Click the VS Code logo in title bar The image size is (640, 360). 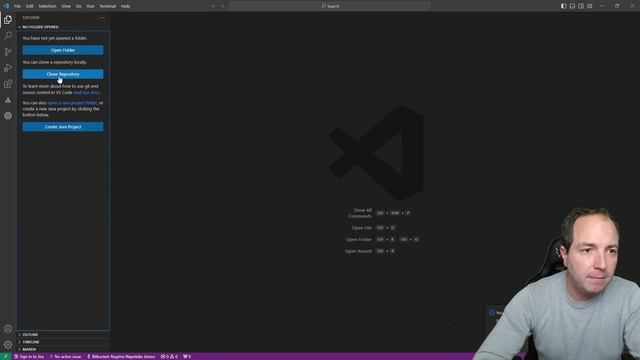coord(6,6)
